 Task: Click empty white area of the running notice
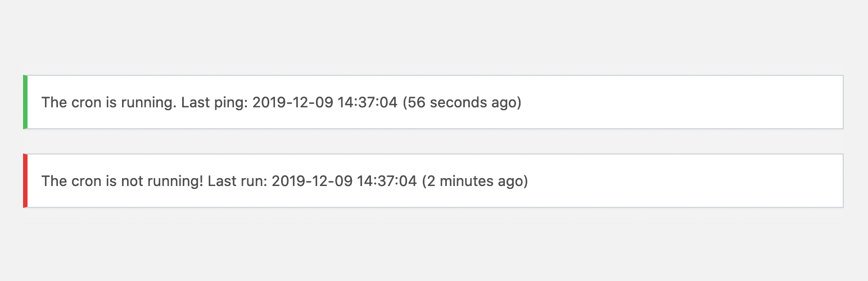[x=675, y=102]
